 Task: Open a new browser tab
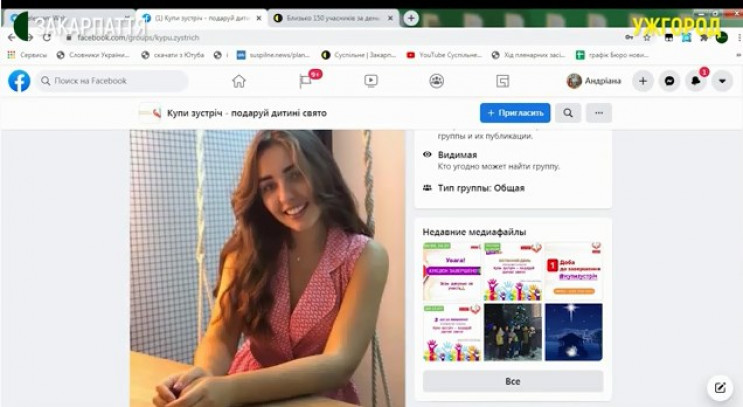click(x=411, y=18)
